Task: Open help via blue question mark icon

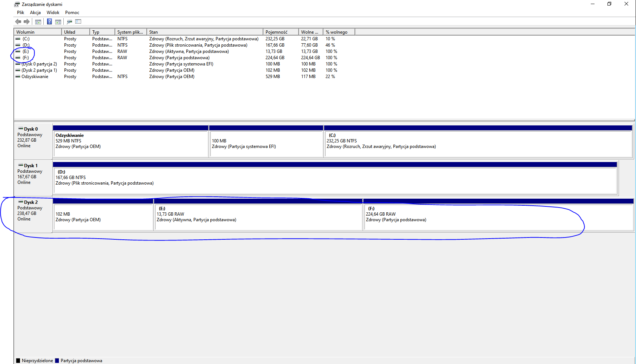Action: pyautogui.click(x=49, y=21)
